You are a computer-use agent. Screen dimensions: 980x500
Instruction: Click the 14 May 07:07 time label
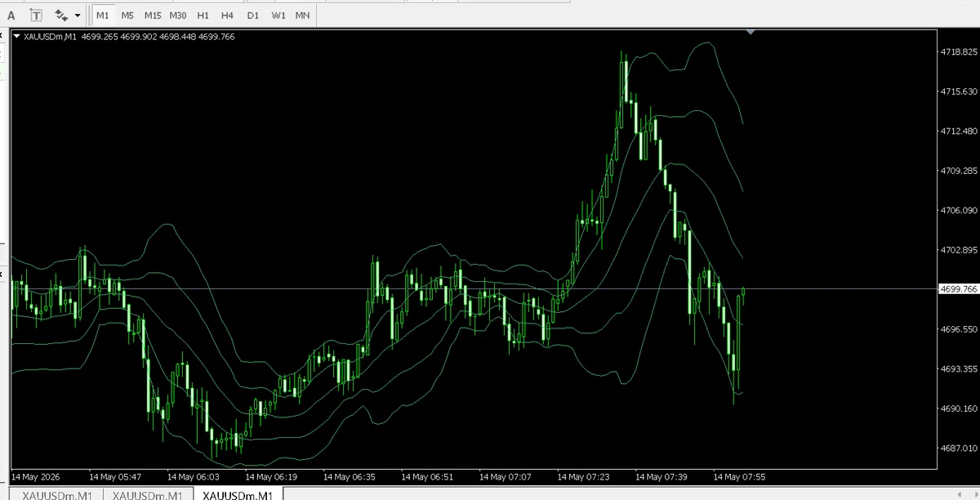506,476
